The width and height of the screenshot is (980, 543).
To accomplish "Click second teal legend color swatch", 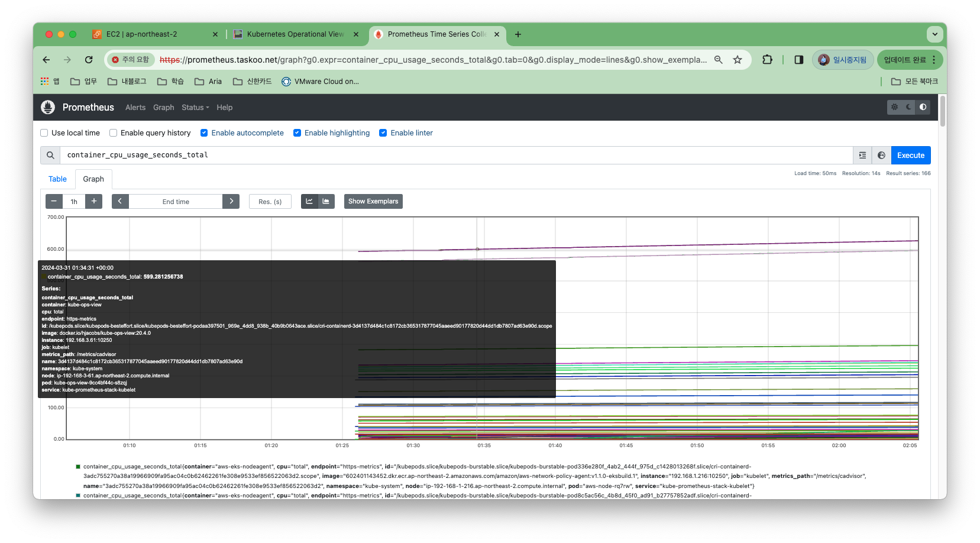I will coord(78,496).
